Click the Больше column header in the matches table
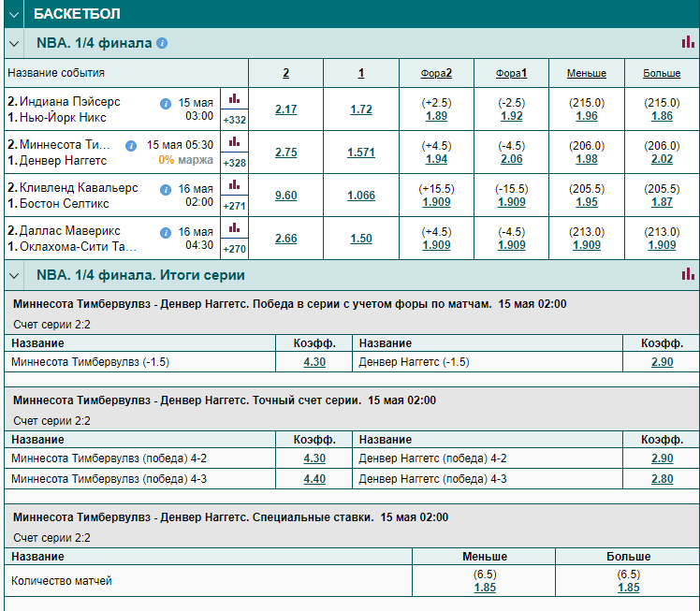The image size is (700, 611). [x=662, y=73]
